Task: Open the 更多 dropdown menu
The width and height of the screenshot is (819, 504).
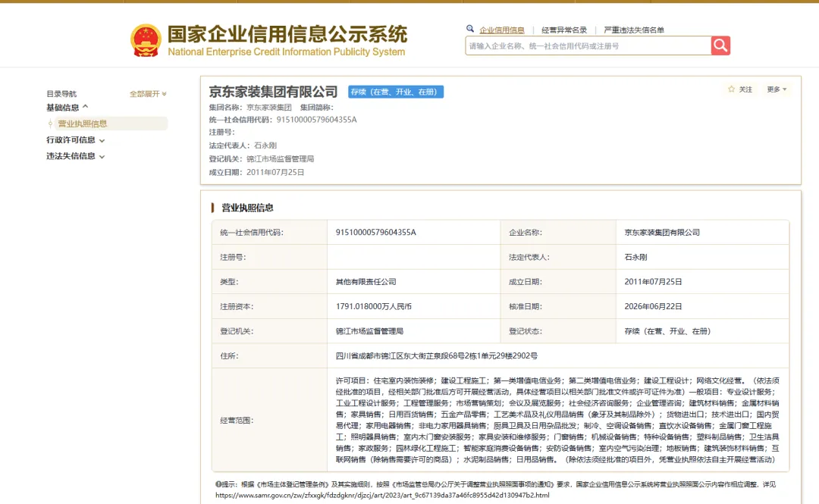Action: pyautogui.click(x=777, y=89)
